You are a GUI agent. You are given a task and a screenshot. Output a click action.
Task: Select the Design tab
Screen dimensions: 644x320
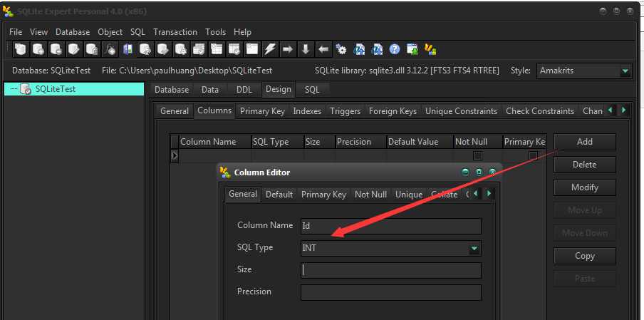[278, 89]
